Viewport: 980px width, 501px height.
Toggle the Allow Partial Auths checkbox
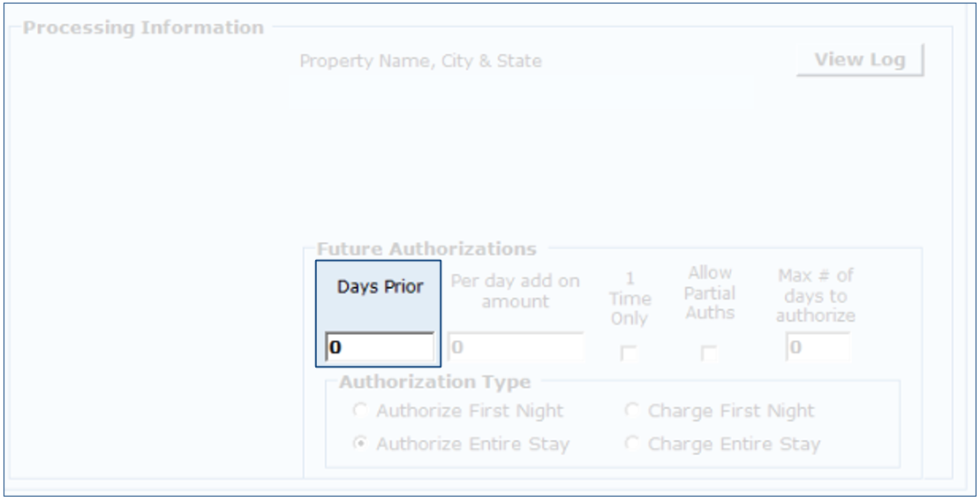(x=708, y=354)
